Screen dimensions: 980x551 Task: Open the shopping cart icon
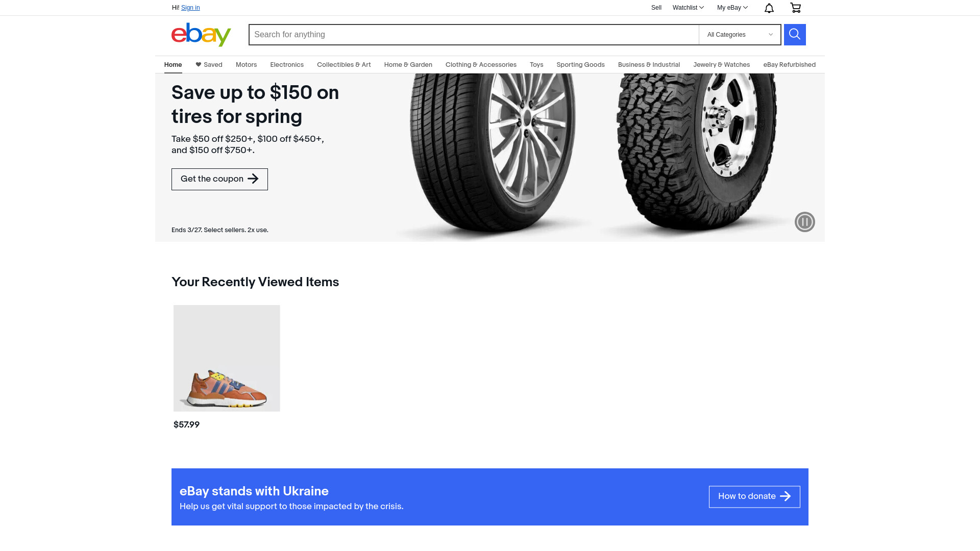(x=795, y=8)
